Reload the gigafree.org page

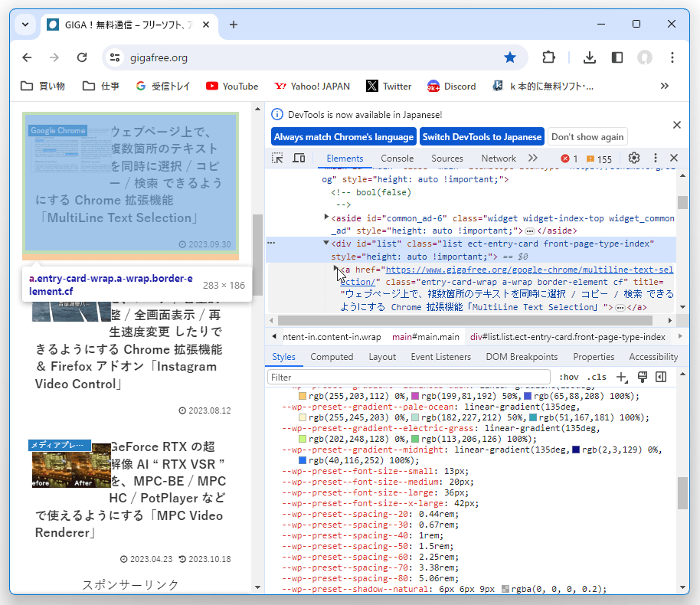(x=82, y=57)
